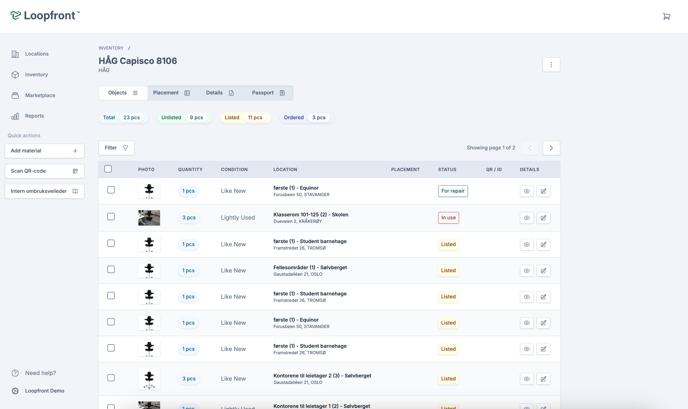Screen dimensions: 688x409
Task: View details eye icon in For repair row
Action: tap(527, 191)
